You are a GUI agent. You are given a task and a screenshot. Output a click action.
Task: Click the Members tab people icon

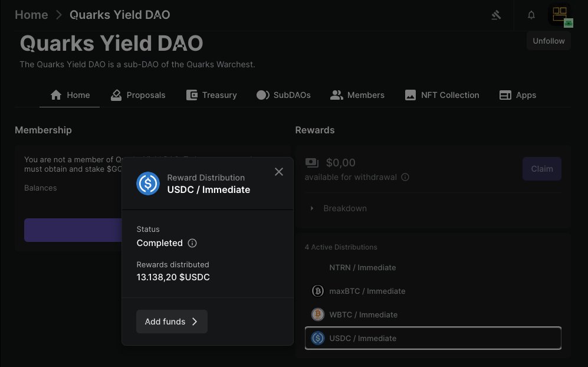click(337, 95)
